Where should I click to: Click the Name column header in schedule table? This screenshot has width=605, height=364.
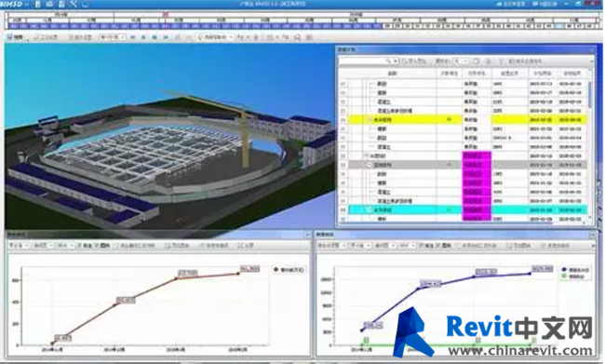coord(392,73)
